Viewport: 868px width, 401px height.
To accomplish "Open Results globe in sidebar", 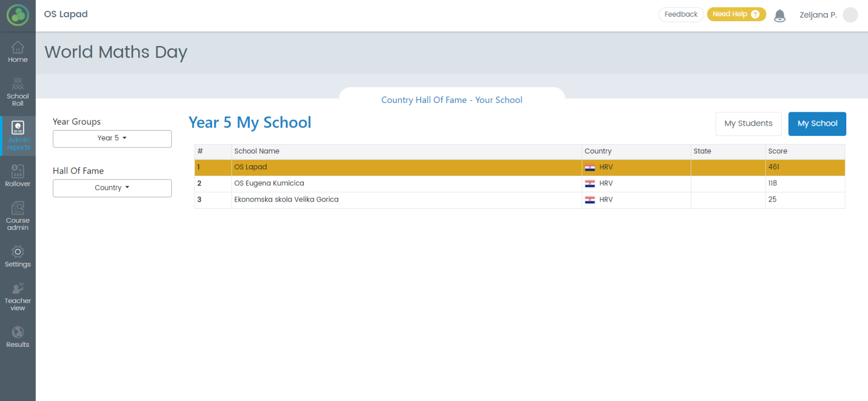I will [x=18, y=337].
